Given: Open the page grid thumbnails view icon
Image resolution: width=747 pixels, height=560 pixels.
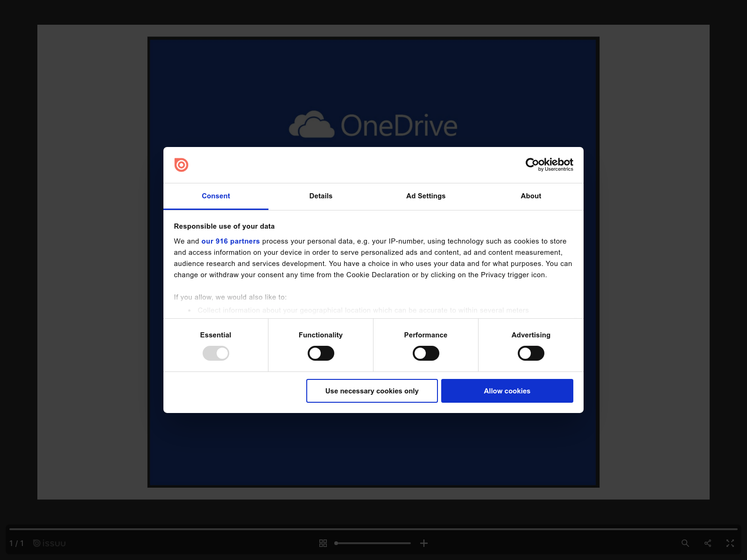Looking at the screenshot, I should click(323, 543).
